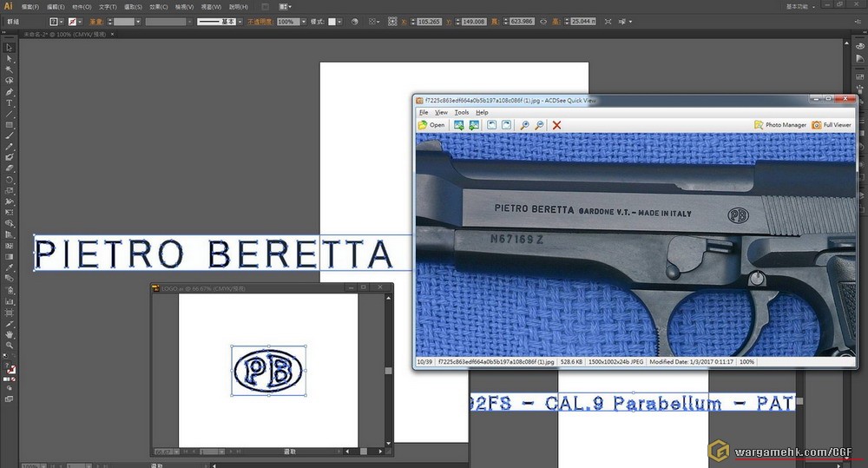Select the Type tool in toolbox
The width and height of the screenshot is (868, 468).
[x=10, y=102]
